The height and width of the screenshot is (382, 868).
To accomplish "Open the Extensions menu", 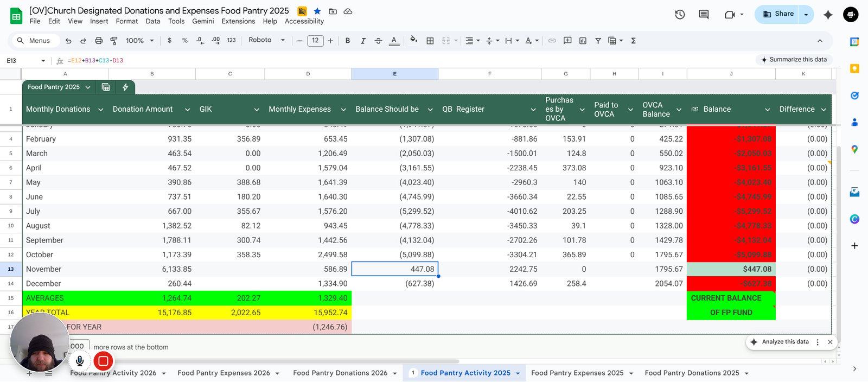I will pyautogui.click(x=238, y=22).
